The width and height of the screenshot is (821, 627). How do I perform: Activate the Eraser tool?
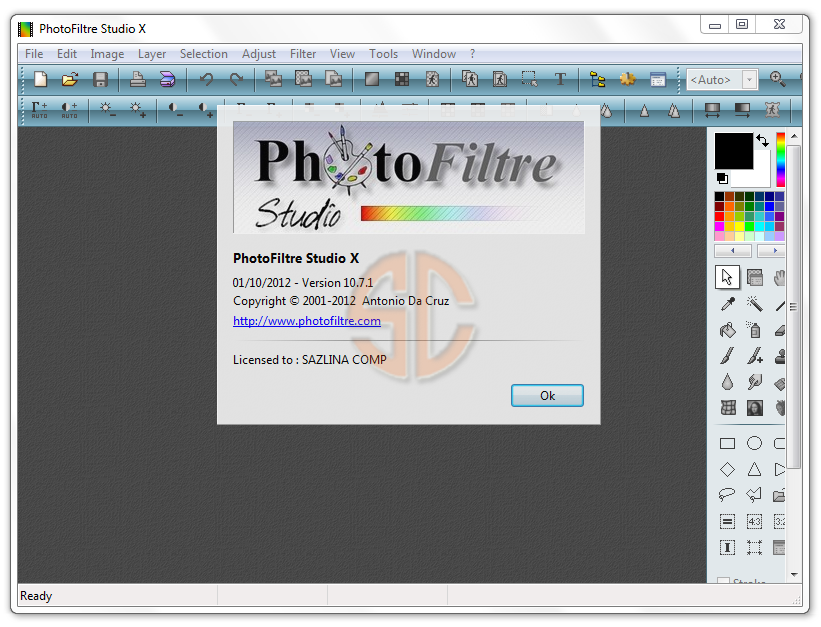780,330
